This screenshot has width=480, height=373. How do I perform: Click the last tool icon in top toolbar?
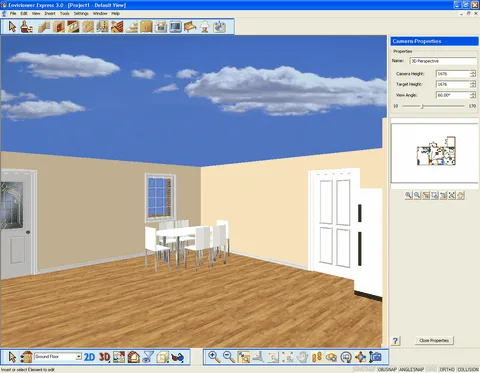(x=219, y=27)
